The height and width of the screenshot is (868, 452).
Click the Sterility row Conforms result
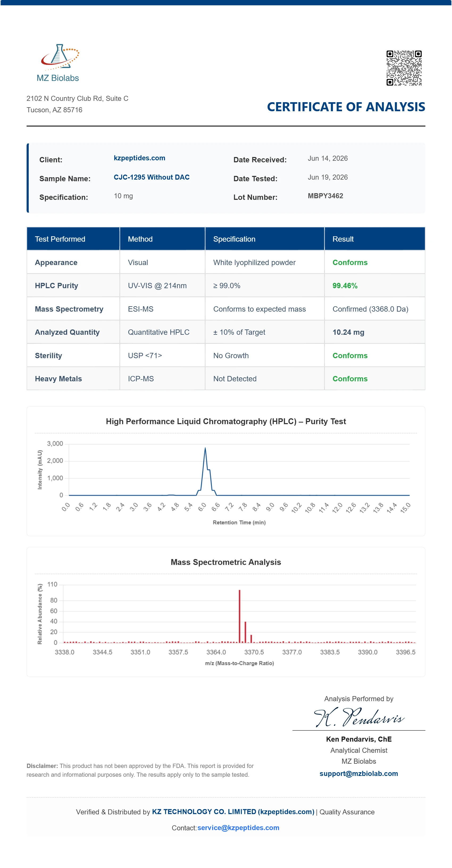tap(350, 356)
